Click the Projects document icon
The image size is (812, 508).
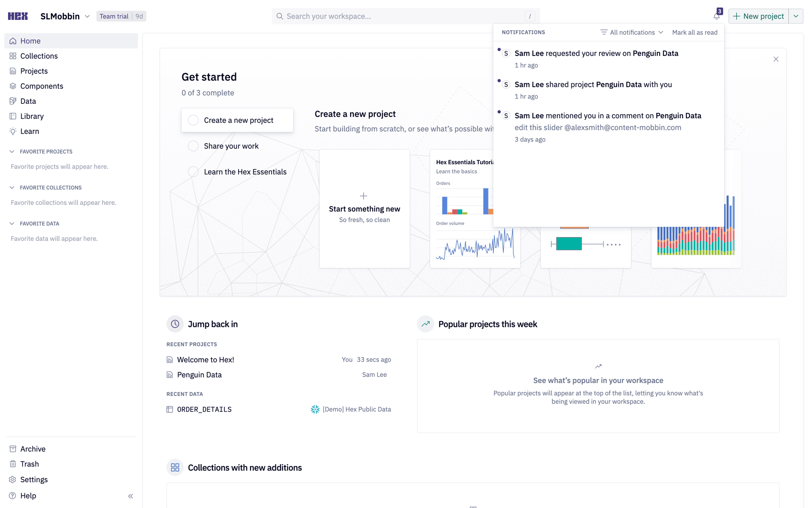coord(13,71)
